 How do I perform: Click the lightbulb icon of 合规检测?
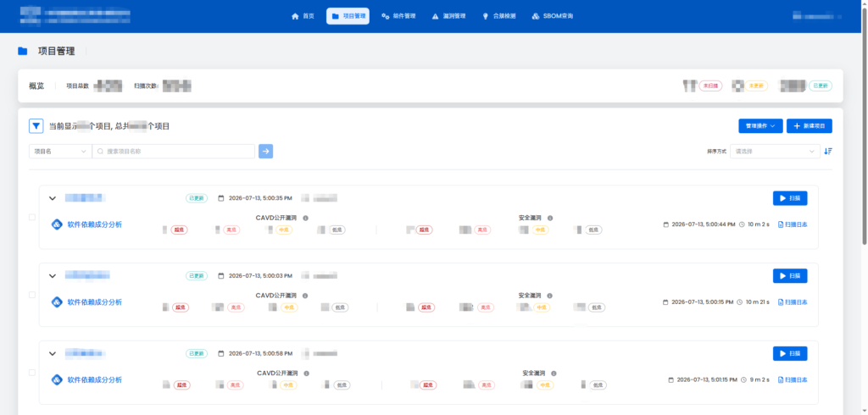(x=486, y=16)
